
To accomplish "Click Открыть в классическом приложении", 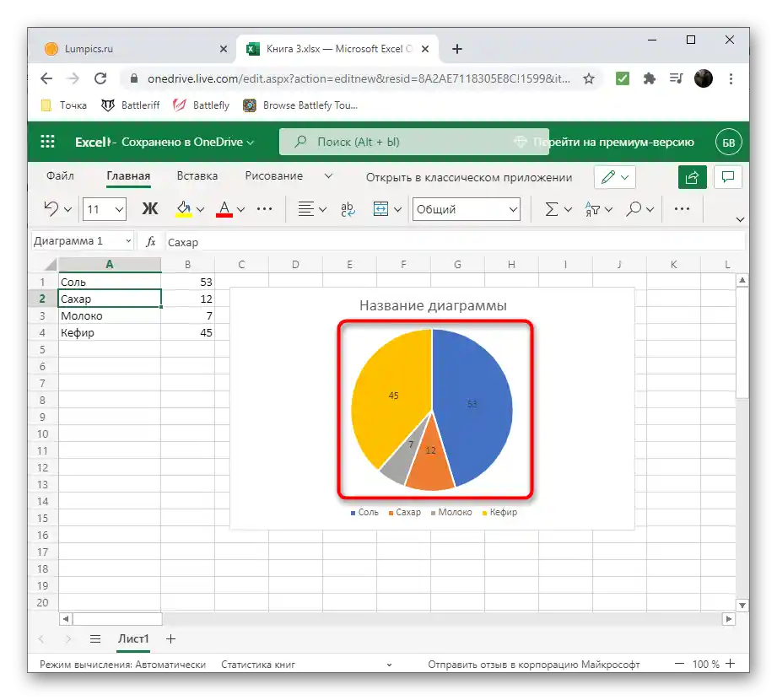I will point(469,177).
